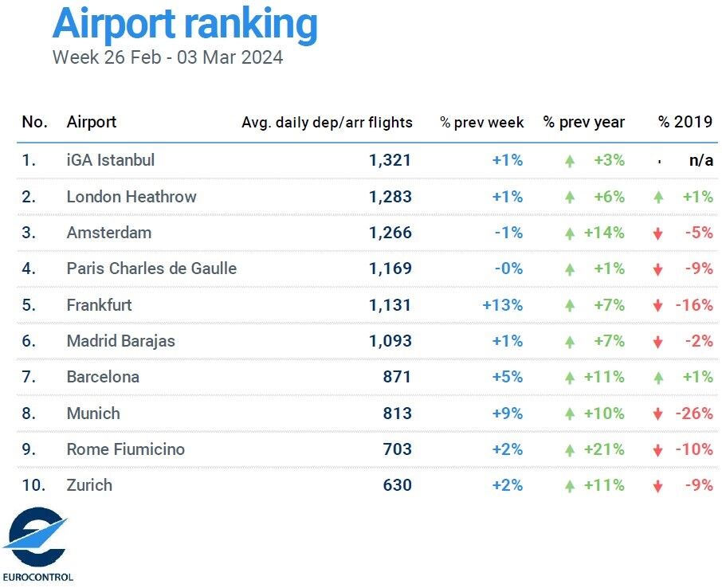
Task: Click the % 2019 column header
Action: [685, 122]
